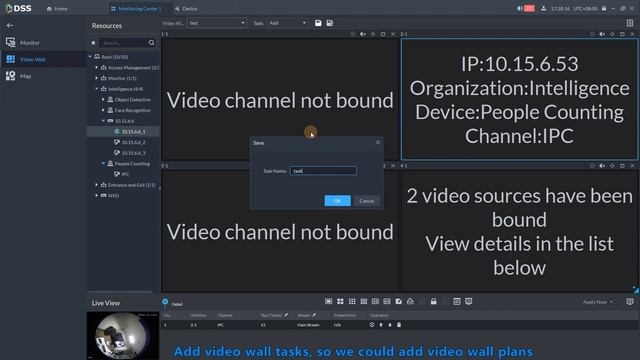Select the People Counting IPC video window
The width and height of the screenshot is (640, 360).
(x=519, y=99)
